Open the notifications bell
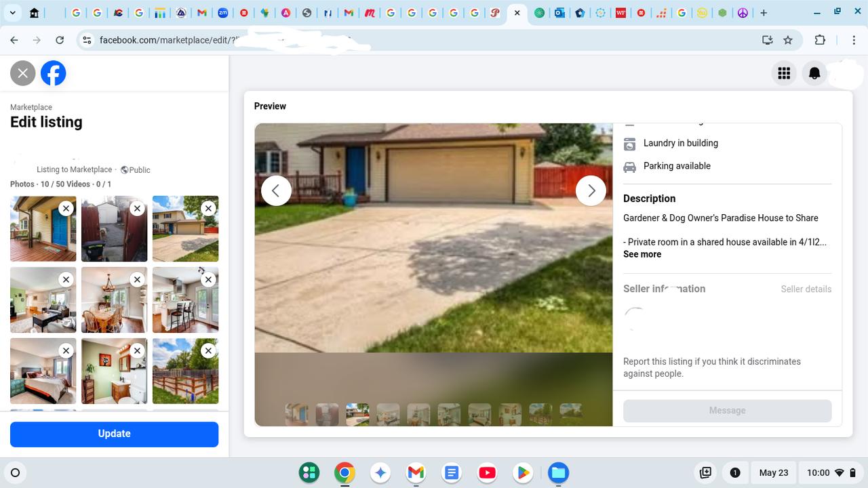The width and height of the screenshot is (868, 488). click(814, 73)
